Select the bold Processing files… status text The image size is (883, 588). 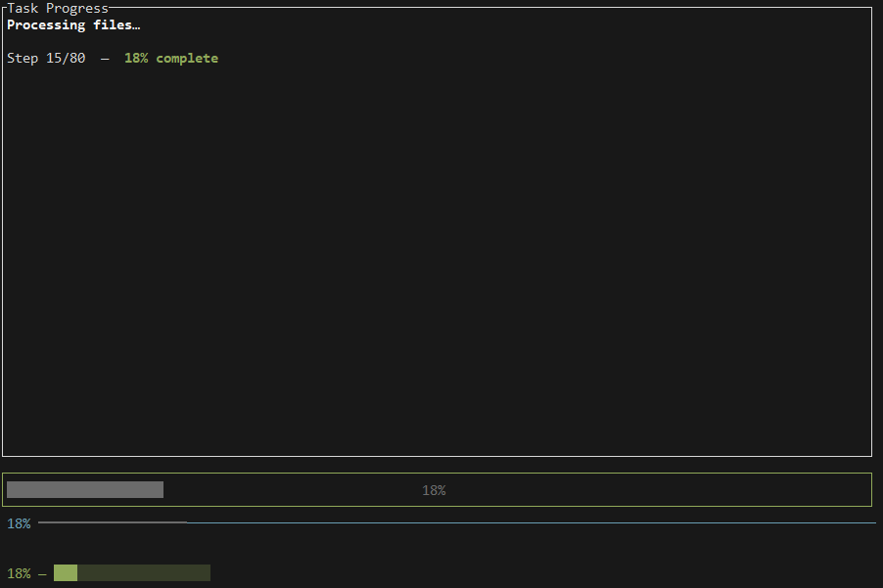(x=73, y=24)
